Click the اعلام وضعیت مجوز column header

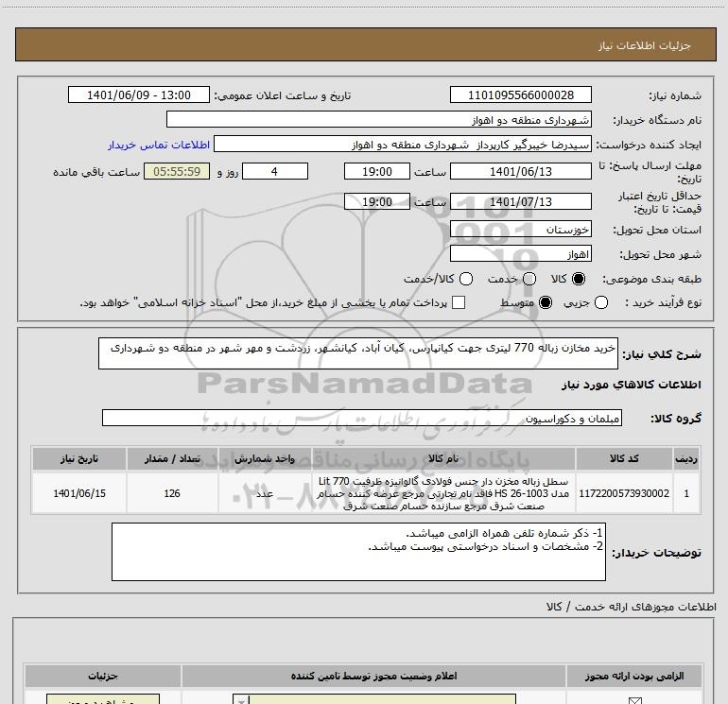[373, 676]
